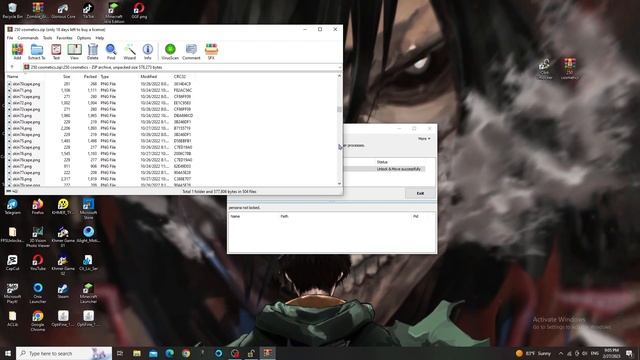The width and height of the screenshot is (640, 360).
Task: Select skin77.png in the file list
Action: click(22, 166)
